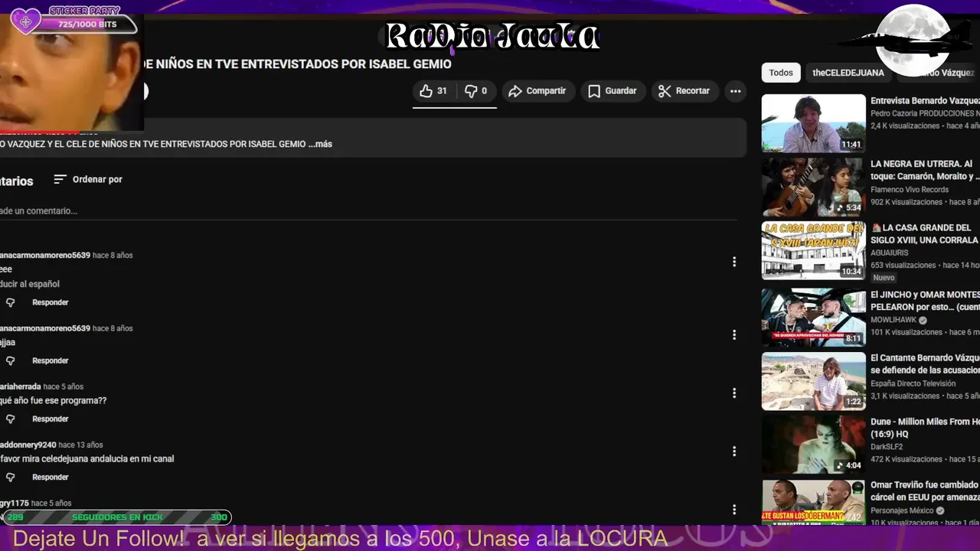
Task: Open El Cantante Bernardo Vázquez video thumbnail
Action: point(813,381)
